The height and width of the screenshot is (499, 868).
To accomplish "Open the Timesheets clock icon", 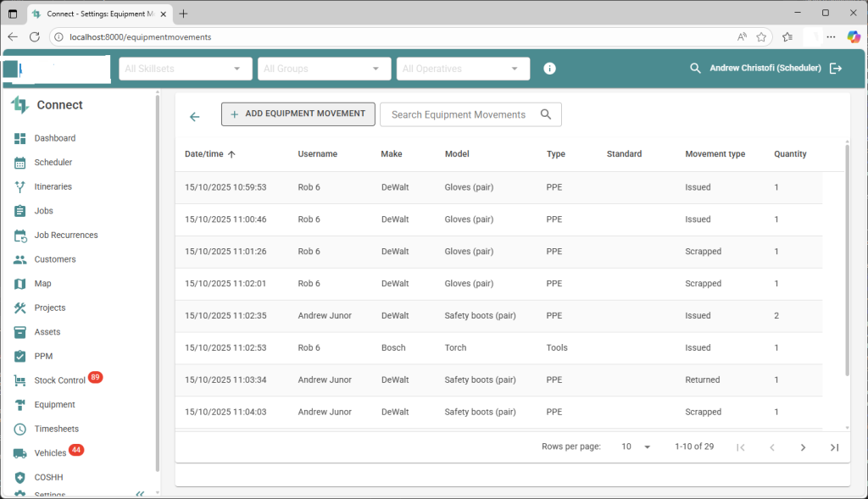I will tap(20, 430).
